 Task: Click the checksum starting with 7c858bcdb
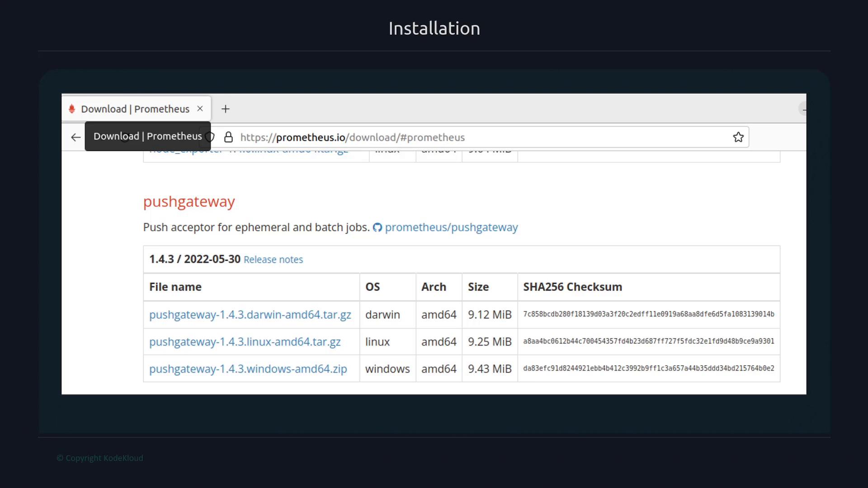coord(649,314)
